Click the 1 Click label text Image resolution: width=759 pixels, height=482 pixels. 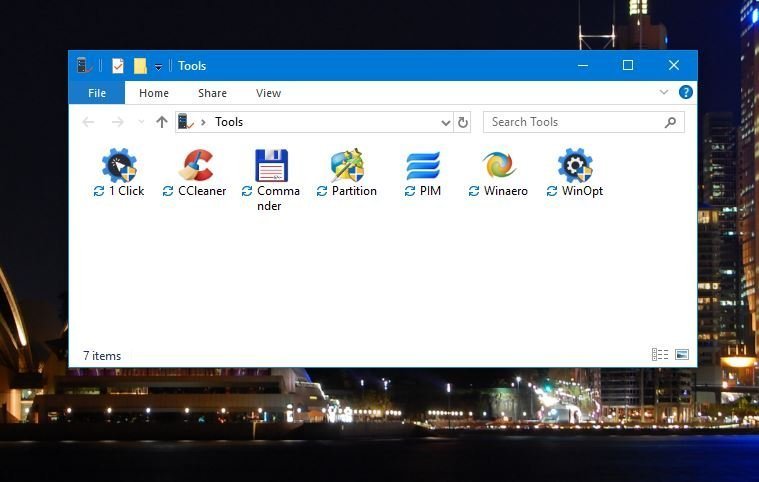point(126,191)
